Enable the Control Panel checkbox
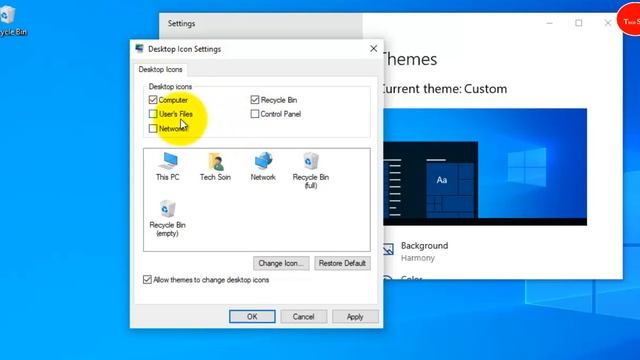The width and height of the screenshot is (640, 360). click(x=255, y=114)
